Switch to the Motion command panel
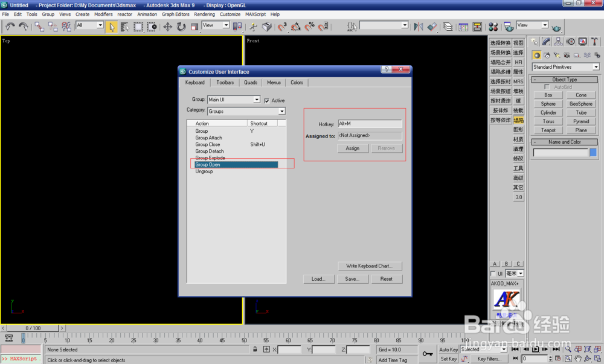Screen dimensions: 604x364 point(571,42)
